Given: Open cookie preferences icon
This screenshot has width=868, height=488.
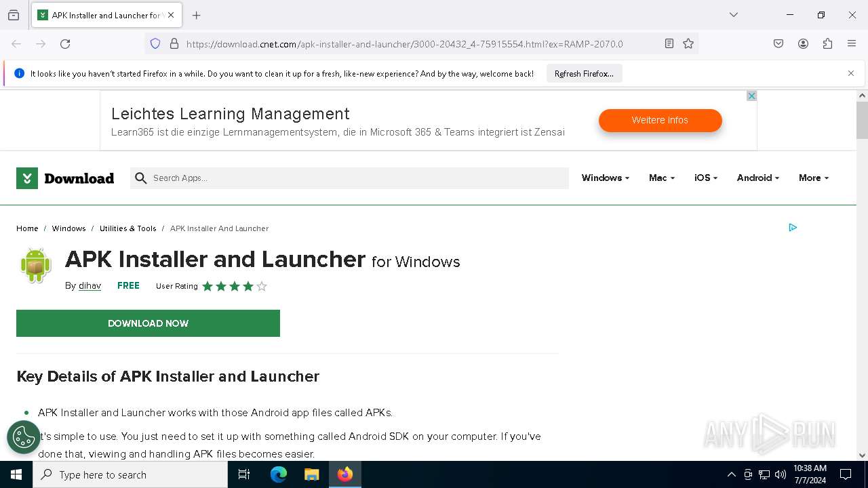Looking at the screenshot, I should point(24,437).
